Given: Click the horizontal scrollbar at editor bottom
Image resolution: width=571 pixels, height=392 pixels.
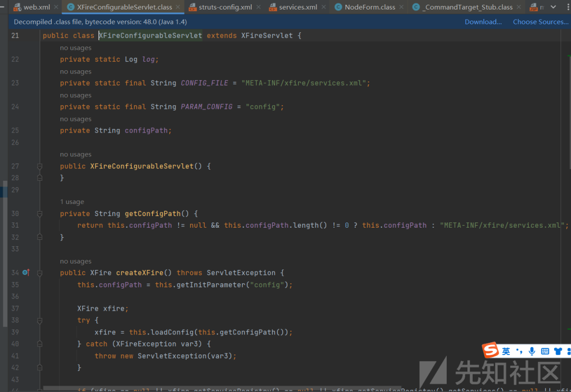Looking at the screenshot, I should click(x=222, y=388).
